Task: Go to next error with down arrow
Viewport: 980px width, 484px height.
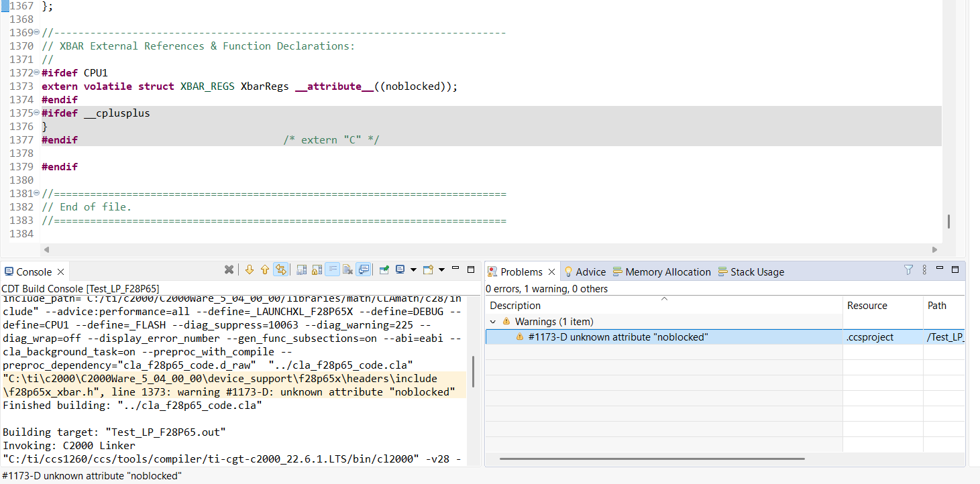Action: click(250, 269)
